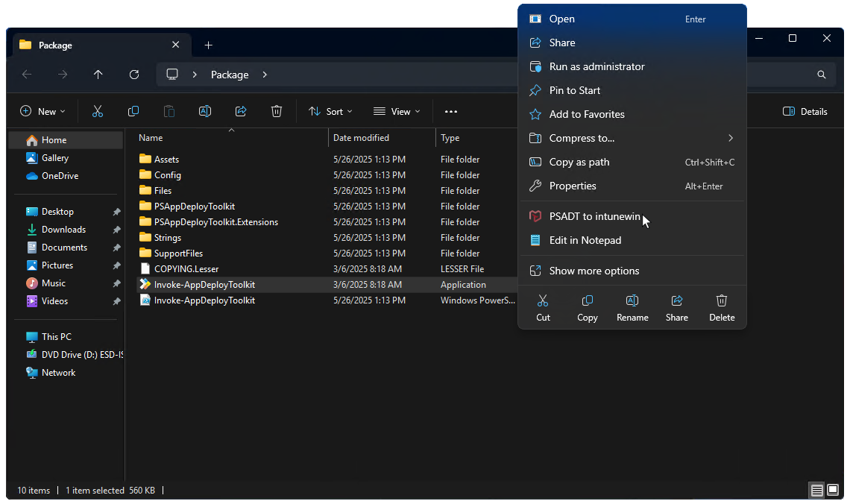Select Share in the context menu list

pos(632,42)
